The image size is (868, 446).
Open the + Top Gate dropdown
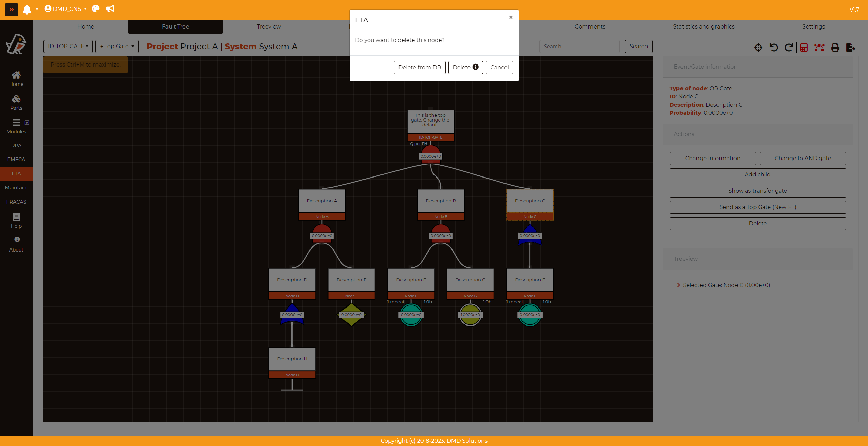click(x=117, y=46)
